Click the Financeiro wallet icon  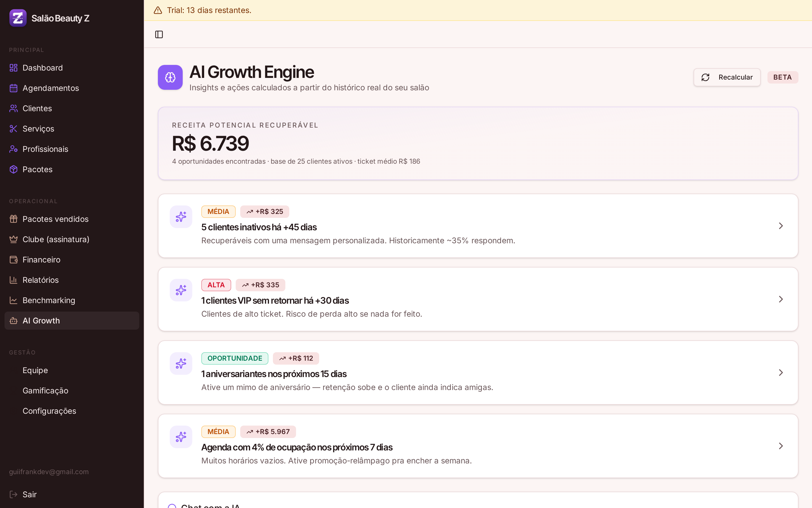point(14,260)
